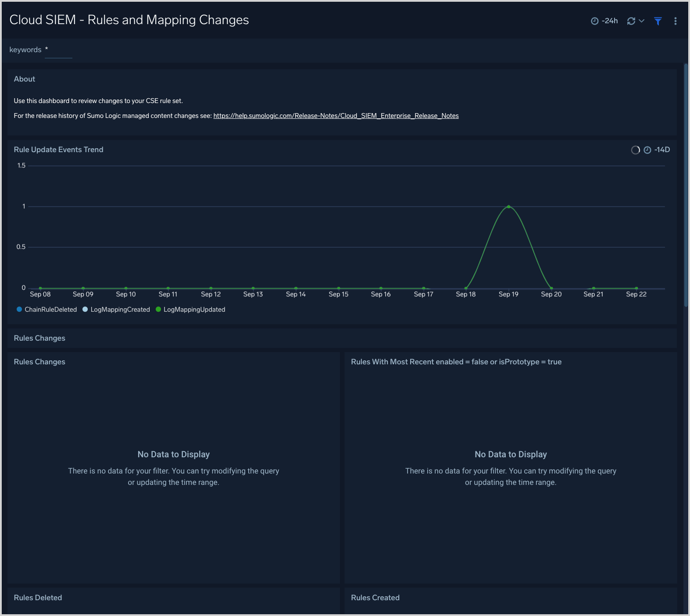Open the -14D panel time range

point(662,150)
